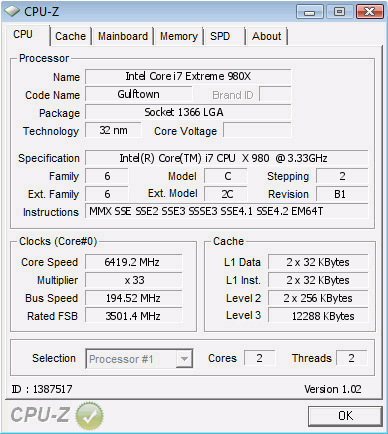Image resolution: width=388 pixels, height=434 pixels.
Task: Select the Memory tab
Action: click(x=179, y=36)
